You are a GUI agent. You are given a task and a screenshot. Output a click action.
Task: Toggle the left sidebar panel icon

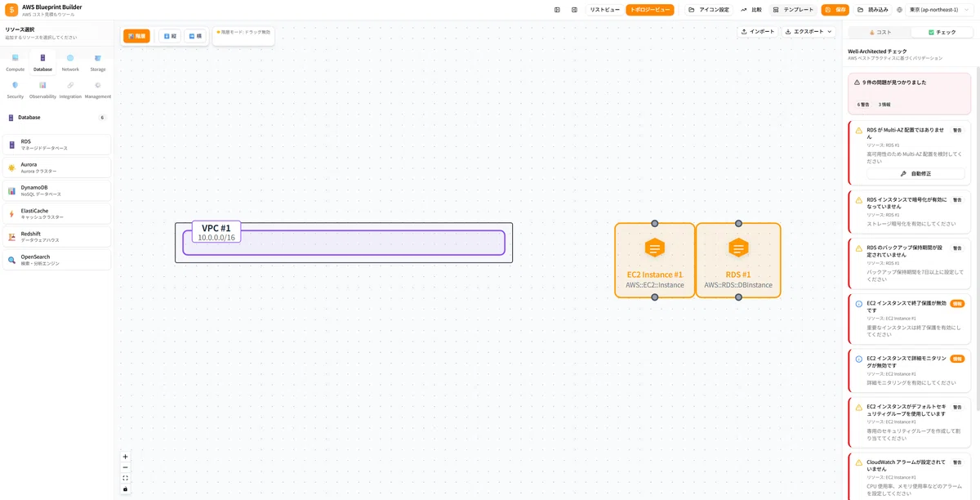[x=557, y=10]
